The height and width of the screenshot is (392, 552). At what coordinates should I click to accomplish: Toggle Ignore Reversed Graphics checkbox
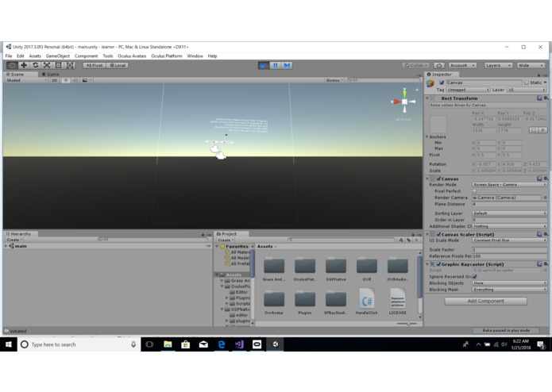pyautogui.click(x=474, y=277)
